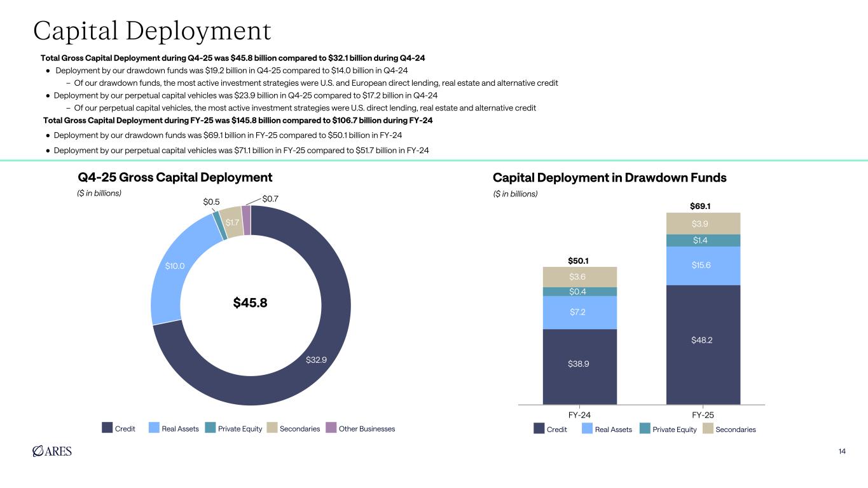
Task: Click the Secondaries swatch in the bar chart legend
Action: point(708,429)
